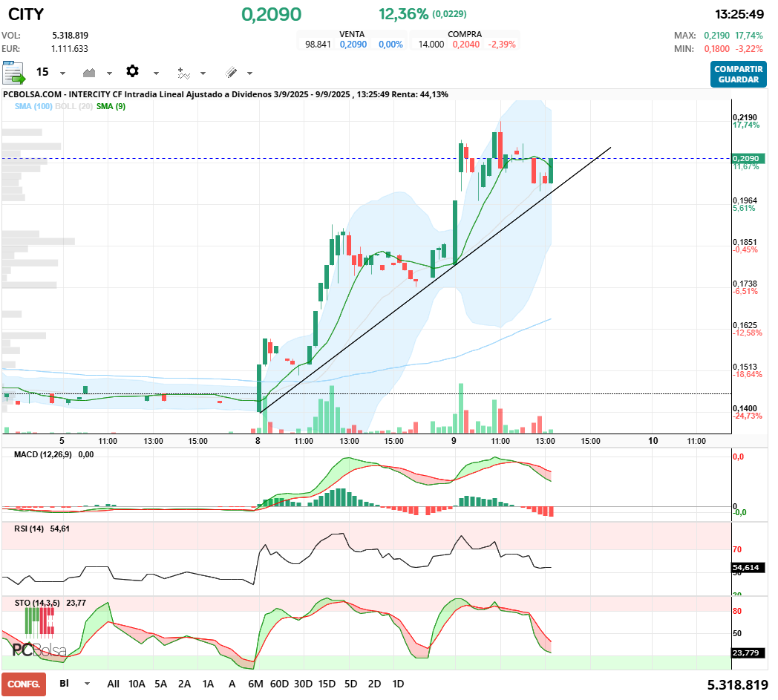The width and height of the screenshot is (778, 700).
Task: Click the STO value tag 23,779
Action: pyautogui.click(x=748, y=653)
